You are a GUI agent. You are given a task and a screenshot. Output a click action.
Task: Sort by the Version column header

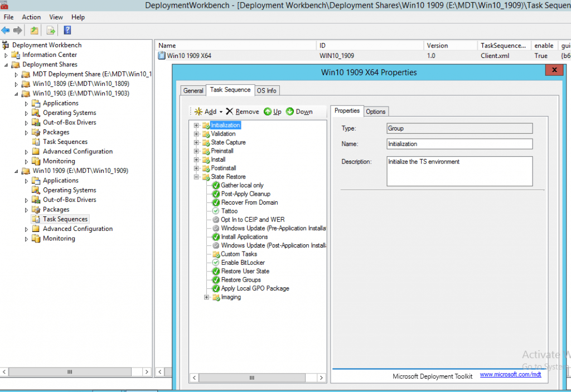[450, 46]
